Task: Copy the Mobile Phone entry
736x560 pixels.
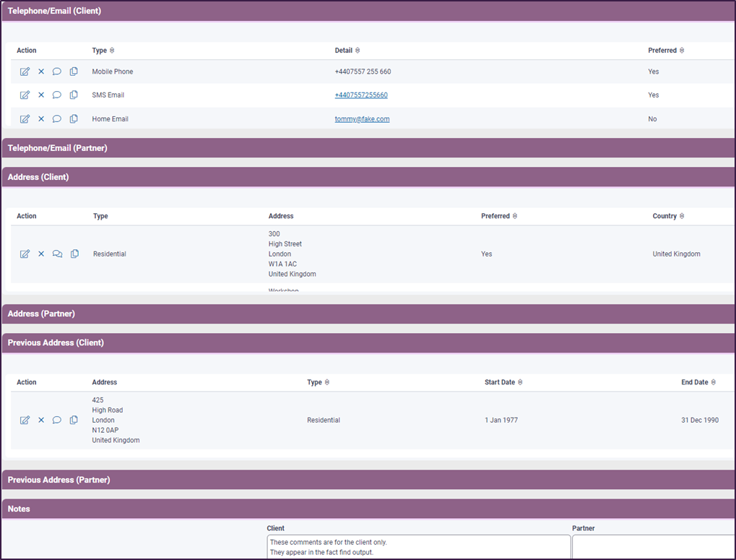Action: 74,71
